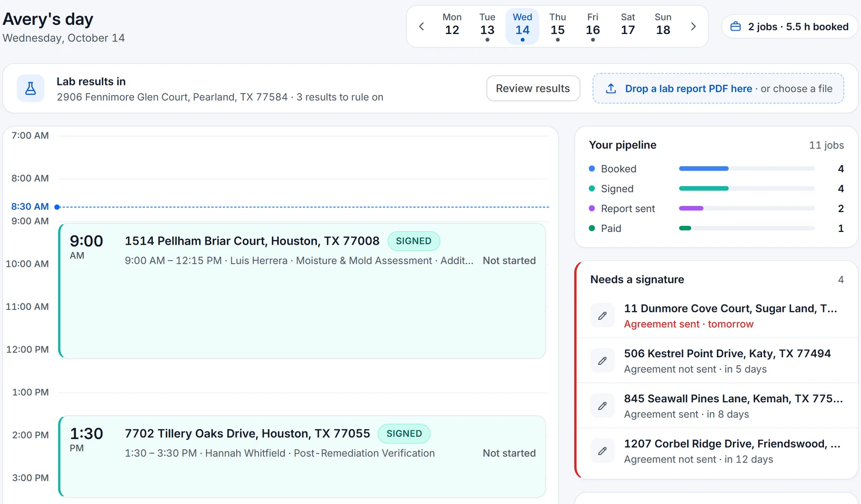Select Tue 13 in week picker

click(x=487, y=26)
